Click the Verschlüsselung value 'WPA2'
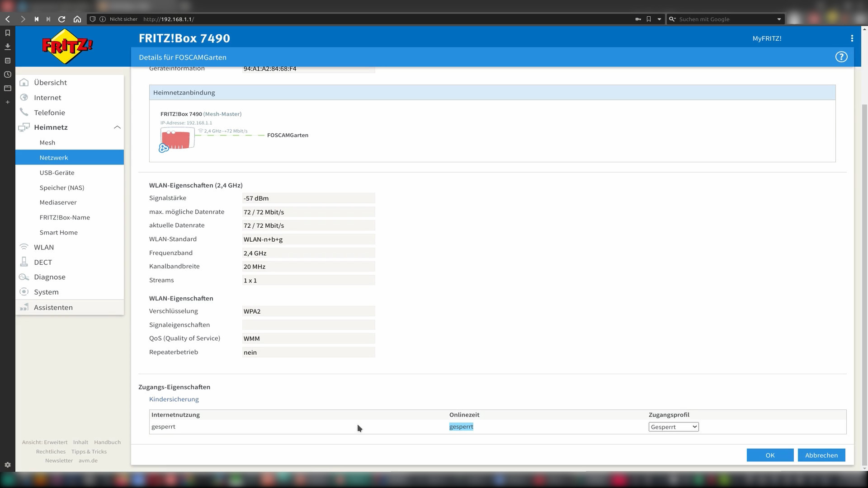The height and width of the screenshot is (488, 868). point(309,311)
